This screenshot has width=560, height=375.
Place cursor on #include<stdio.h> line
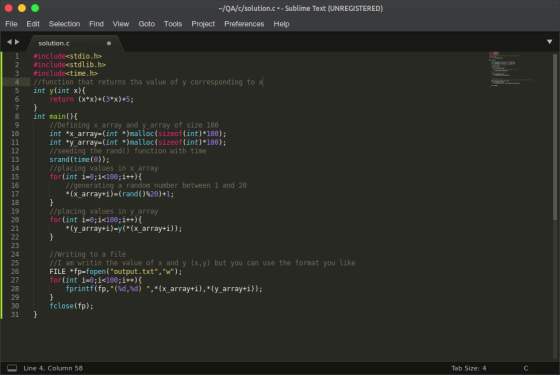click(68, 56)
